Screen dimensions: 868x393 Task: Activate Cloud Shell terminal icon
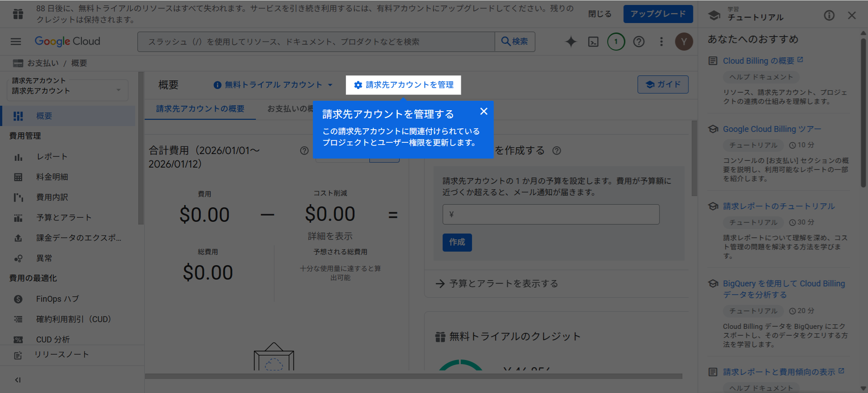[593, 42]
